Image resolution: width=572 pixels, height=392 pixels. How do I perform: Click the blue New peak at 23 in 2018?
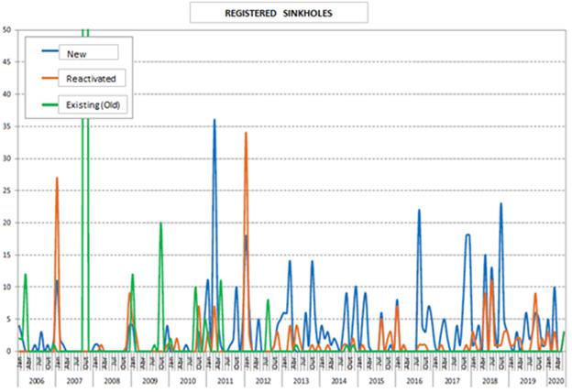(x=501, y=204)
